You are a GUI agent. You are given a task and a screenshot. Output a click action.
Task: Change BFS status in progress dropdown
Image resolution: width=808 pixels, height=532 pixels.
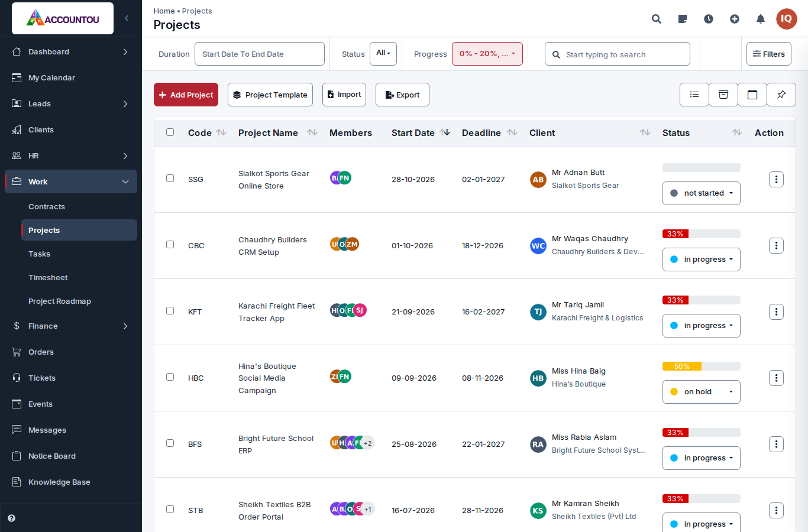point(702,458)
